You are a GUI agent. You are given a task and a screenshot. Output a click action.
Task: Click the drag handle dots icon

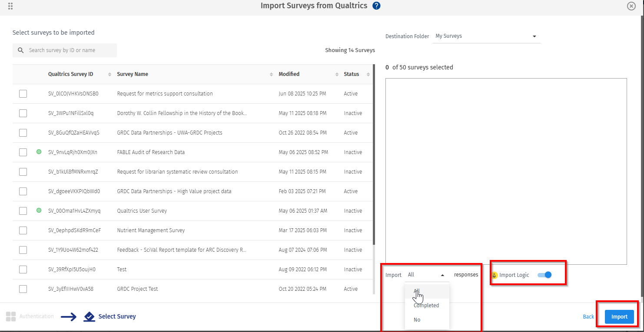click(10, 6)
